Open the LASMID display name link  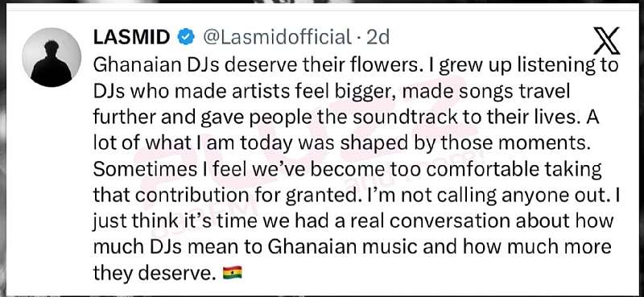click(131, 38)
